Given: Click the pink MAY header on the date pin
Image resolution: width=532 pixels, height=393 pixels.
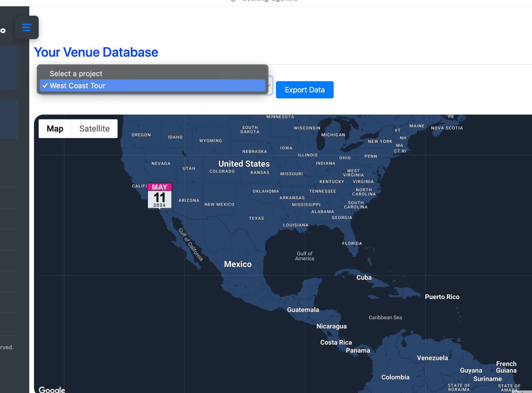Looking at the screenshot, I should pyautogui.click(x=159, y=187).
